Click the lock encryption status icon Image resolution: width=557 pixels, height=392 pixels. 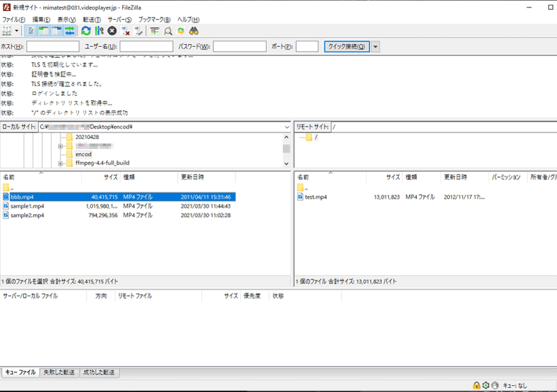[476, 385]
